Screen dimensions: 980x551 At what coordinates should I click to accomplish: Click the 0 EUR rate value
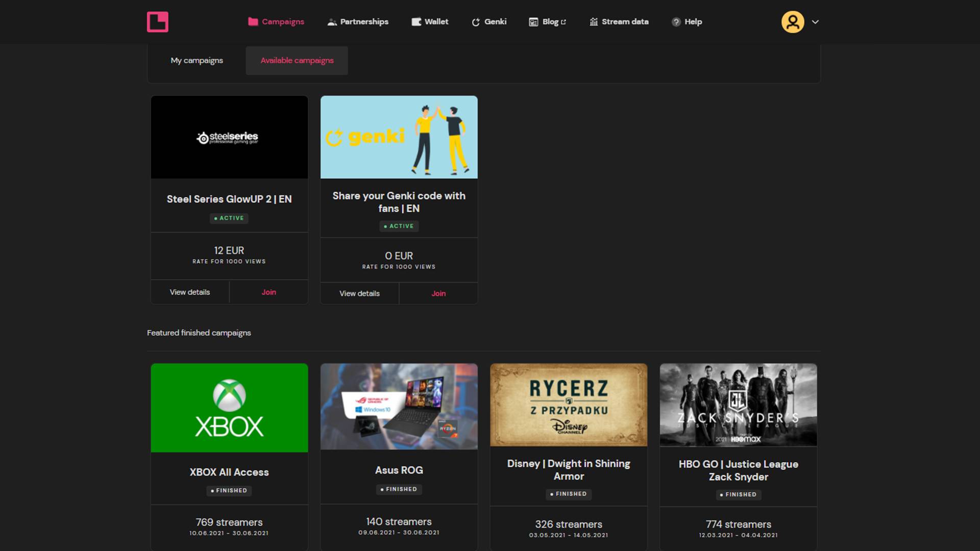click(x=399, y=256)
